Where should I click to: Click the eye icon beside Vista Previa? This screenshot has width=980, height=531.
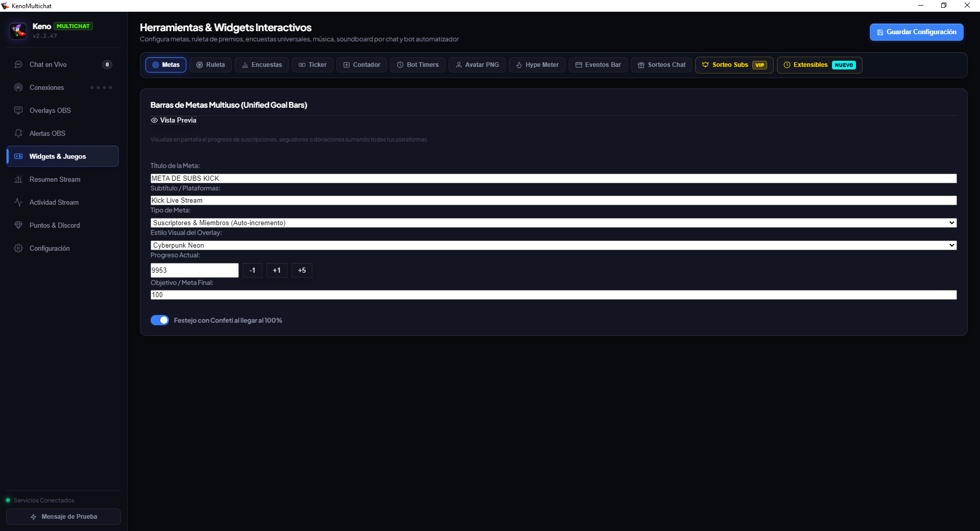[x=154, y=120]
